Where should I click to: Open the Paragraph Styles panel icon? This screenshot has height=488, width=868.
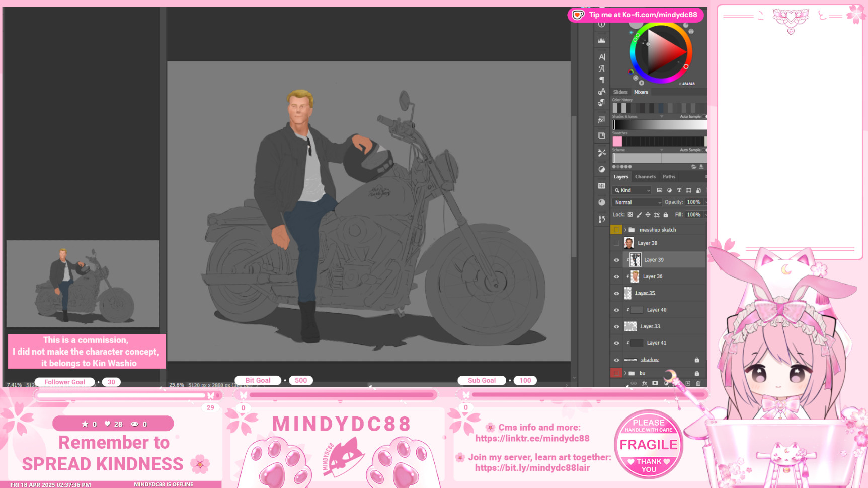pos(601,103)
